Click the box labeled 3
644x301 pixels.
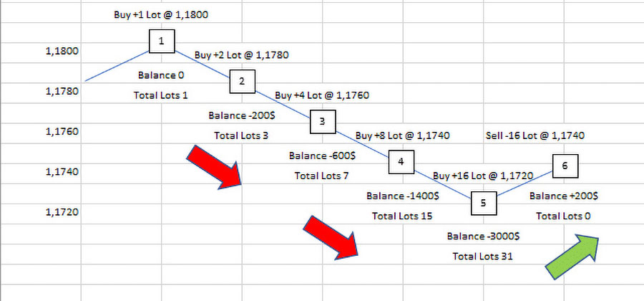point(322,122)
